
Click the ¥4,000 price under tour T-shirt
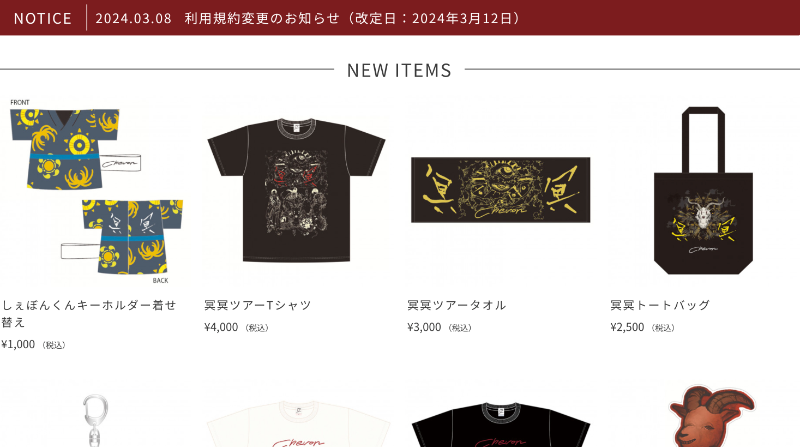[221, 327]
